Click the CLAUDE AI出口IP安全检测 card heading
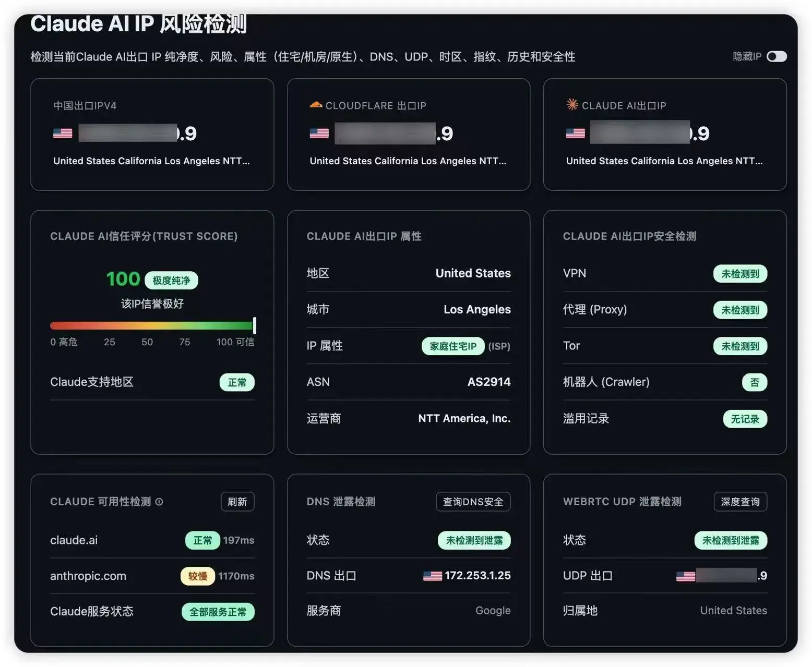The width and height of the screenshot is (812, 667). [x=629, y=236]
